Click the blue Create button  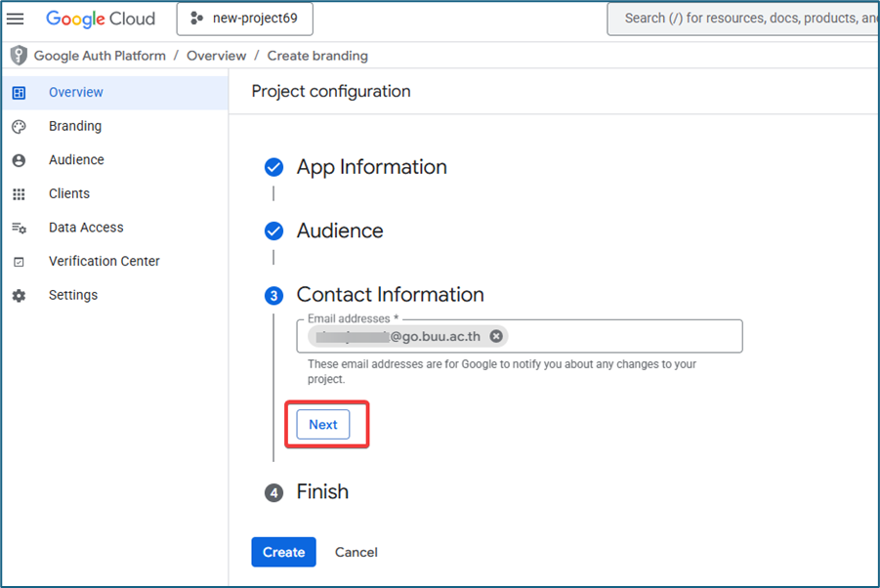pos(283,552)
